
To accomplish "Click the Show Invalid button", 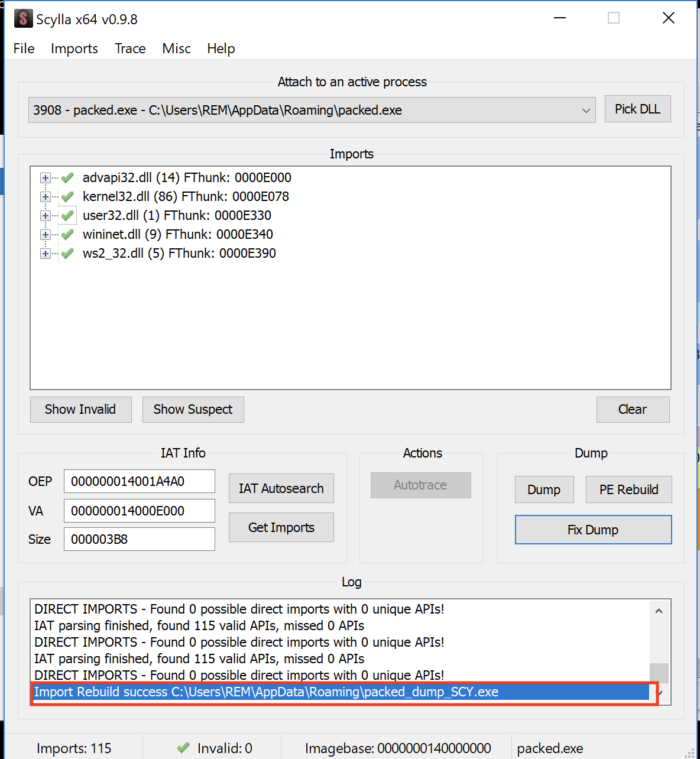I will (x=80, y=410).
